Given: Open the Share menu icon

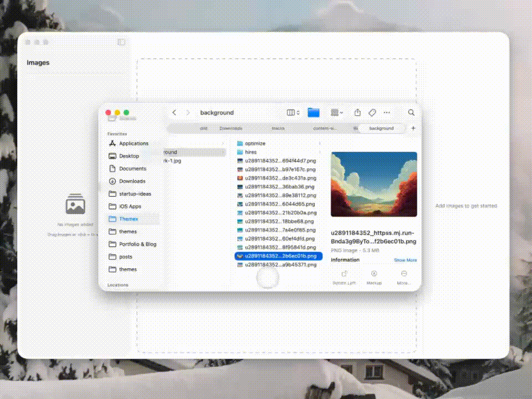Looking at the screenshot, I should 357,112.
